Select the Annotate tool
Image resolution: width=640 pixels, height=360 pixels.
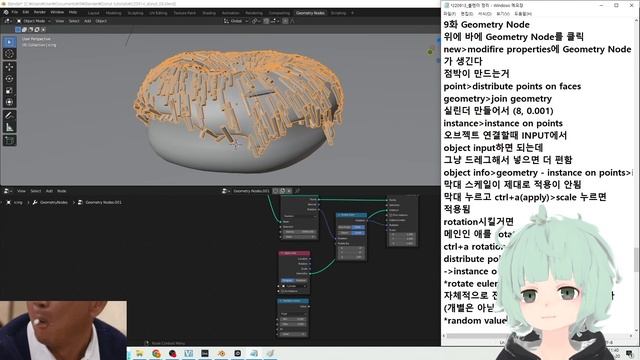click(x=9, y=116)
